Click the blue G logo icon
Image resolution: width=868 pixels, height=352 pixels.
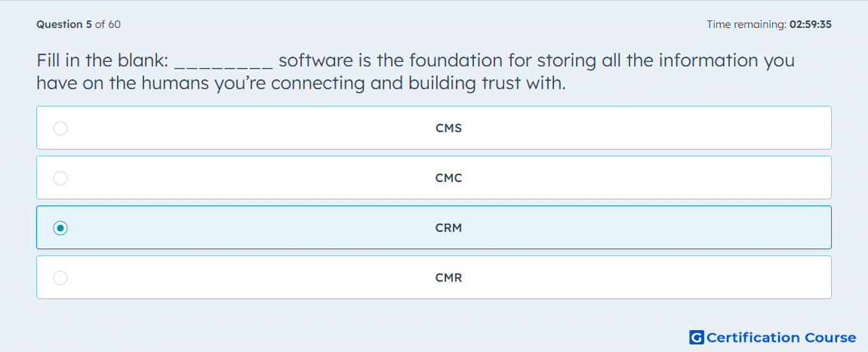point(697,337)
